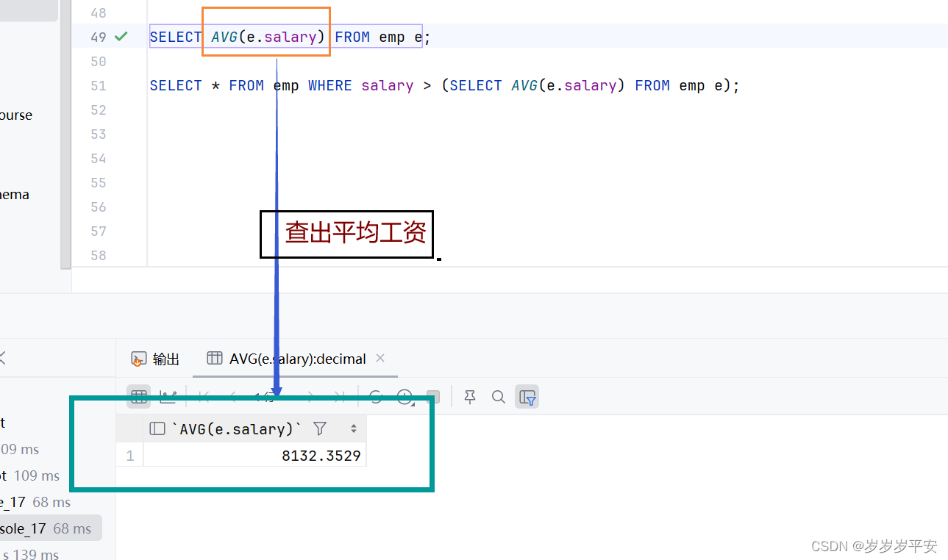This screenshot has height=560, width=948.
Task: Click column icon beside `AVG(e.salary)` header
Action: tap(157, 428)
